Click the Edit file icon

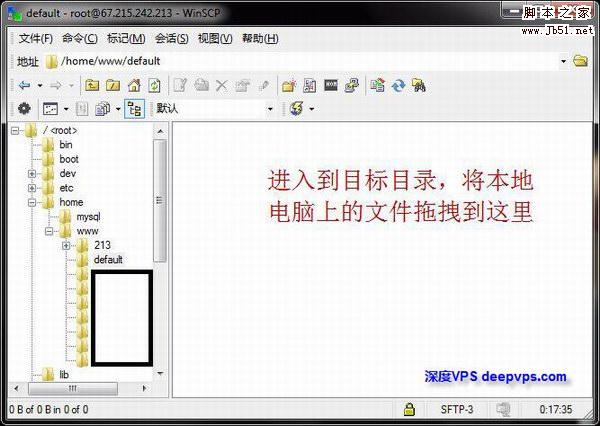click(x=180, y=85)
